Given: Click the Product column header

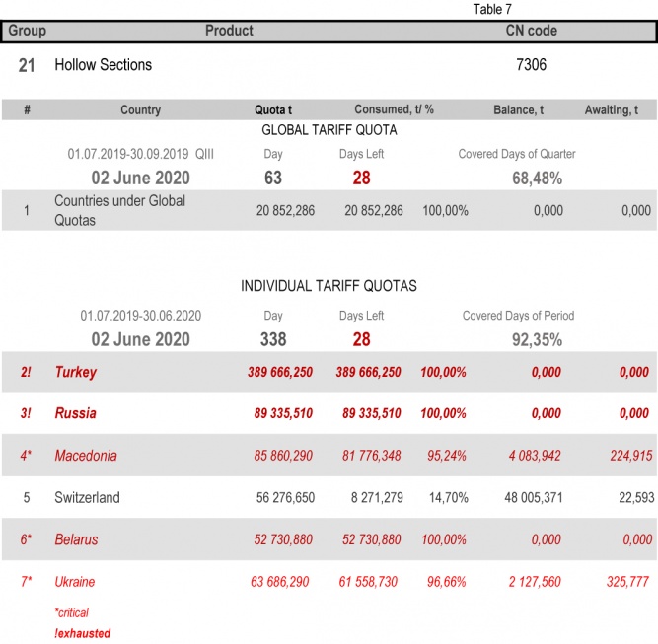Looking at the screenshot, I should [x=229, y=31].
